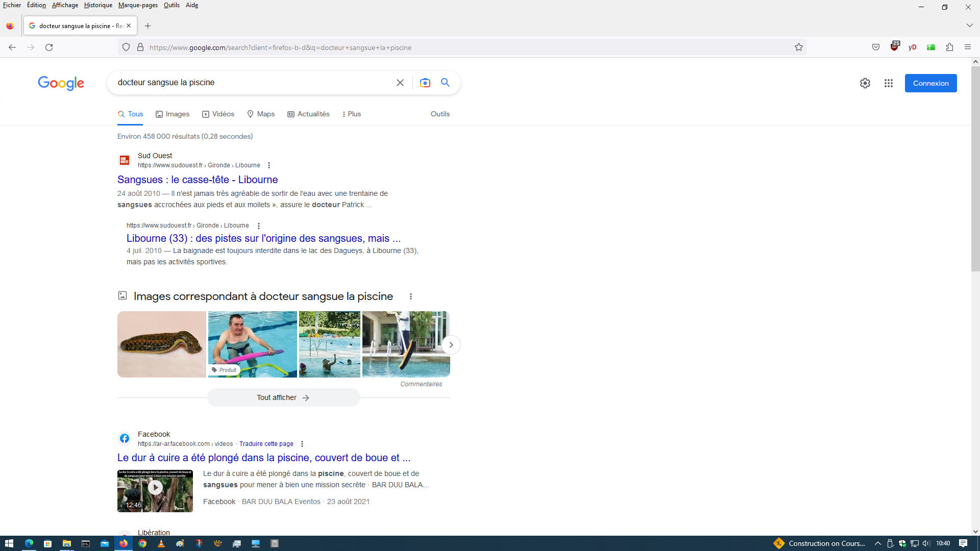Switch to the Images search tab
Viewport: 980px width, 551px height.
[173, 114]
